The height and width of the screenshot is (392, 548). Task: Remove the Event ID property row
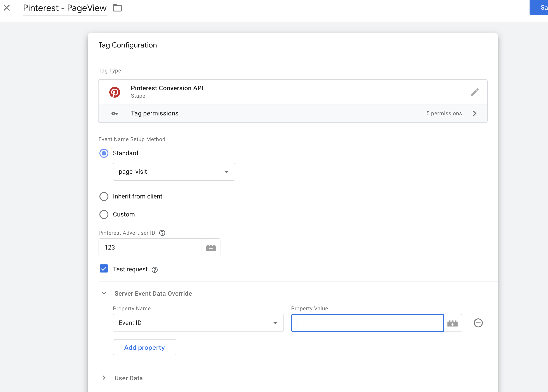click(x=478, y=323)
